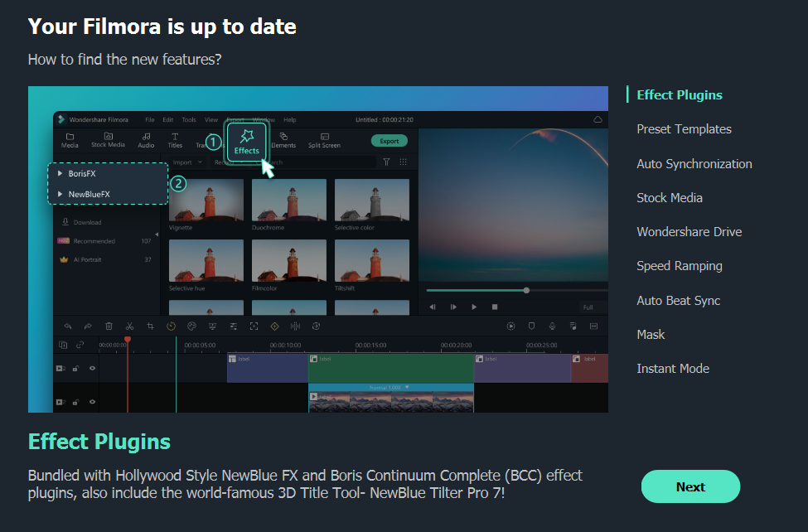Open the View menu in preview

click(x=211, y=119)
